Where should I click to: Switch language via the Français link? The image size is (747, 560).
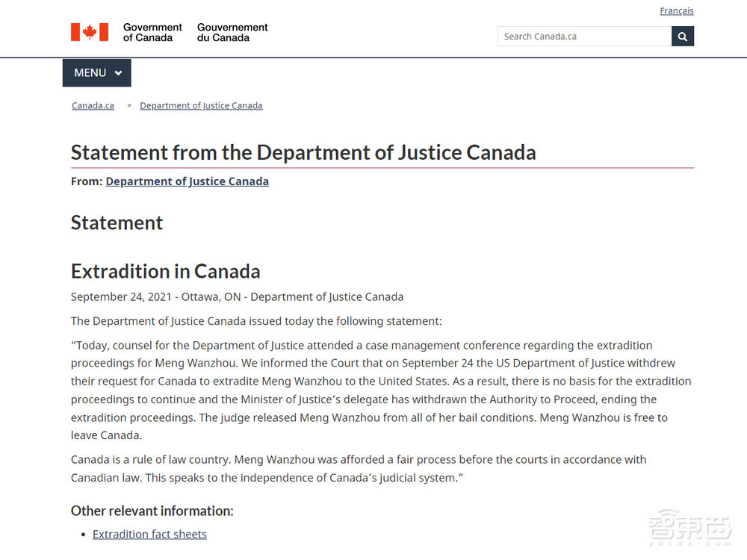(x=676, y=11)
